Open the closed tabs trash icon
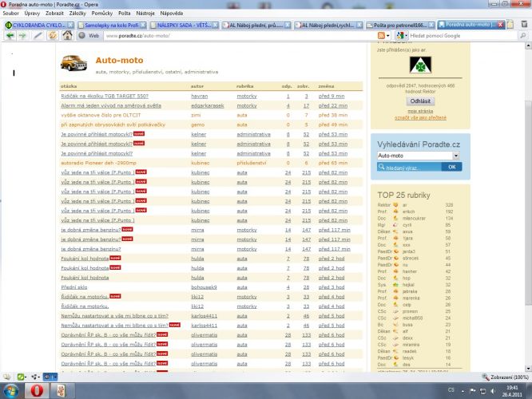This screenshot has height=399, width=532. (x=524, y=25)
